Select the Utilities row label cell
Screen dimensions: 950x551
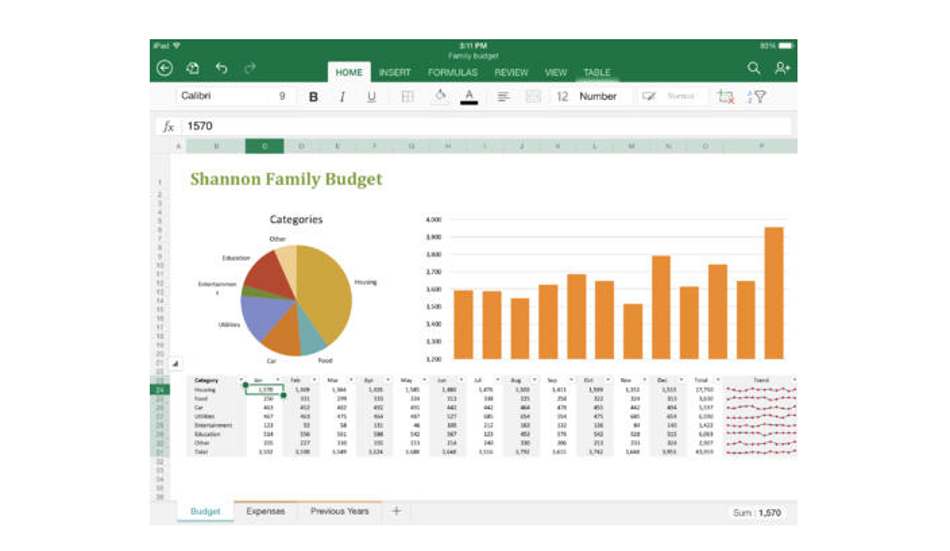204,416
